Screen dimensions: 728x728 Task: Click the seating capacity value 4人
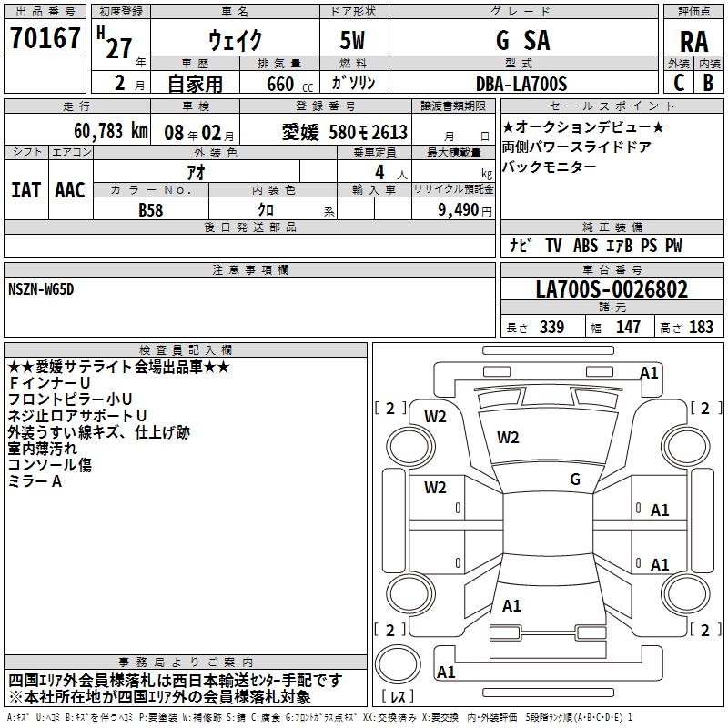[x=391, y=173]
